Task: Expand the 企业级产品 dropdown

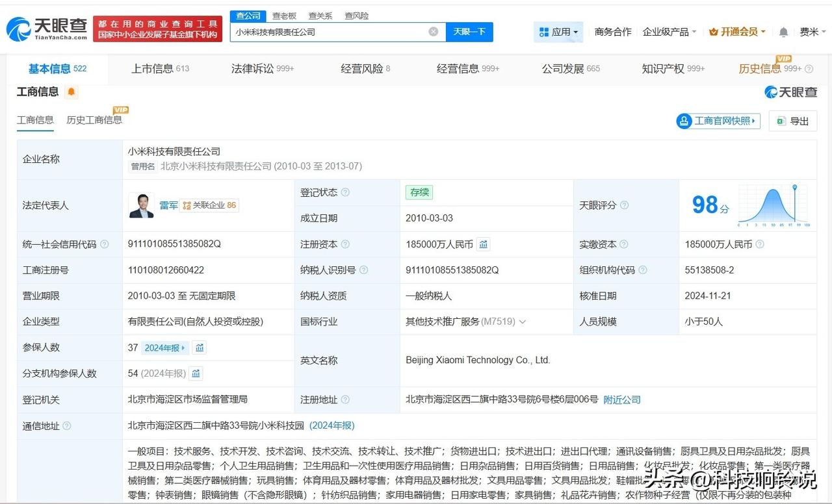Action: point(669,32)
